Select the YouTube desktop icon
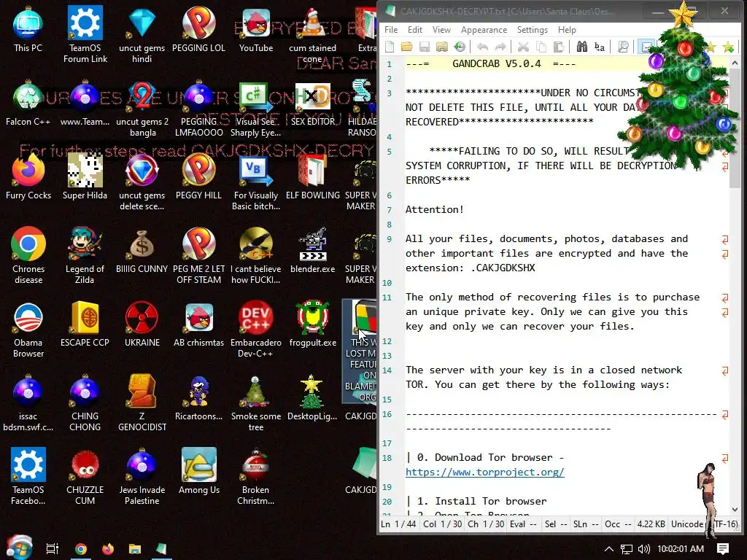This screenshot has height=560, width=747. (256, 29)
